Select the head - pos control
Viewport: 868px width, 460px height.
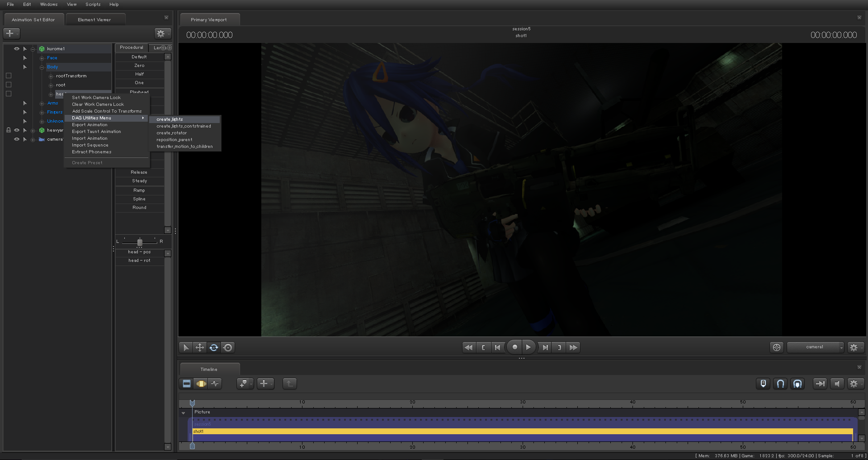139,252
